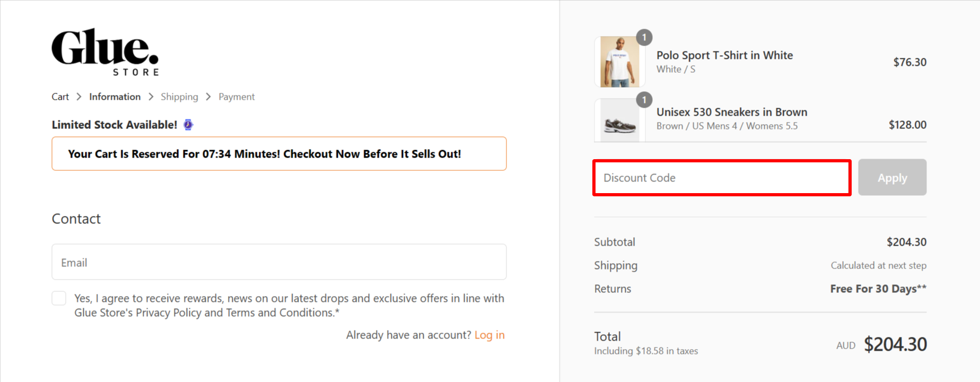Click the Email input field
Image resolution: width=980 pixels, height=382 pixels.
point(279,262)
